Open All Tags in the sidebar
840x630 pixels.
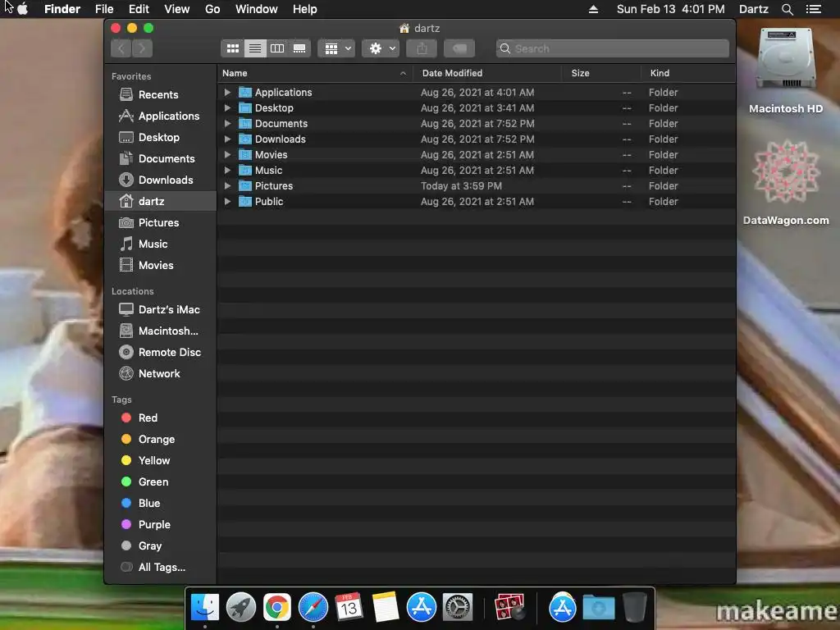tap(160, 568)
